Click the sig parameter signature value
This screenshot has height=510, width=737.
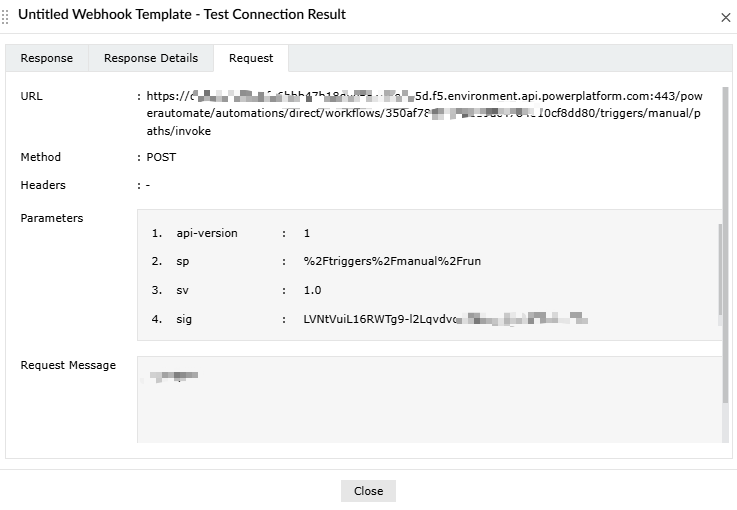pos(444,319)
